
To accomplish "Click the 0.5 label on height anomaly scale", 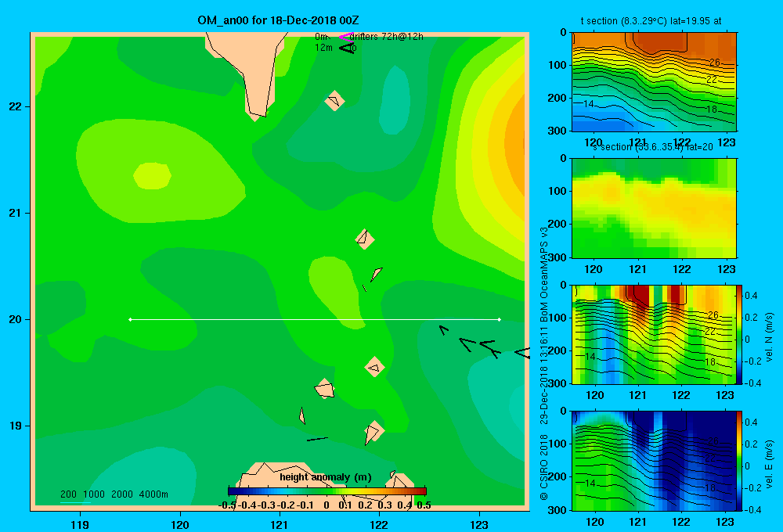I will (x=424, y=505).
